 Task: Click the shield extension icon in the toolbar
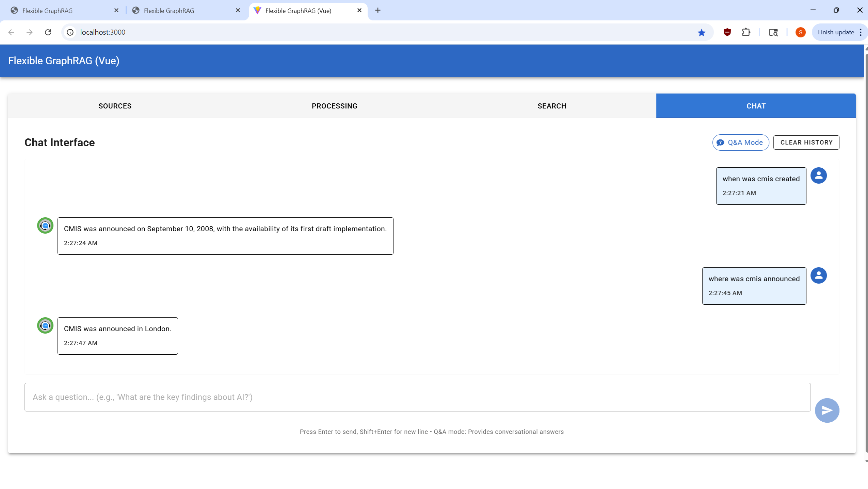[727, 32]
